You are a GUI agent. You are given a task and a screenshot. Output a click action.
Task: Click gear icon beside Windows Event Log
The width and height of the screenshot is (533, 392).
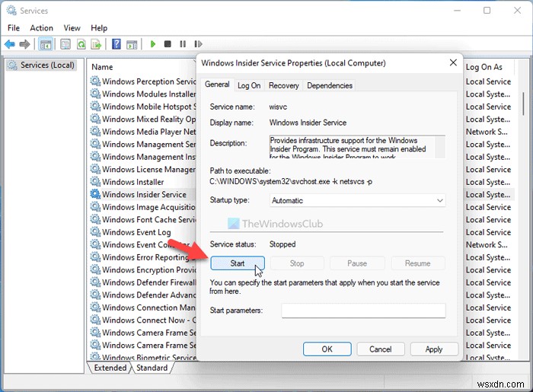pos(95,232)
